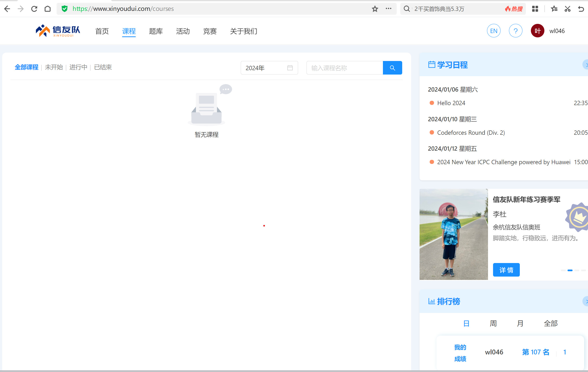Click the 信友队新年练习赛季军 card title
The image size is (588, 372).
[526, 200]
